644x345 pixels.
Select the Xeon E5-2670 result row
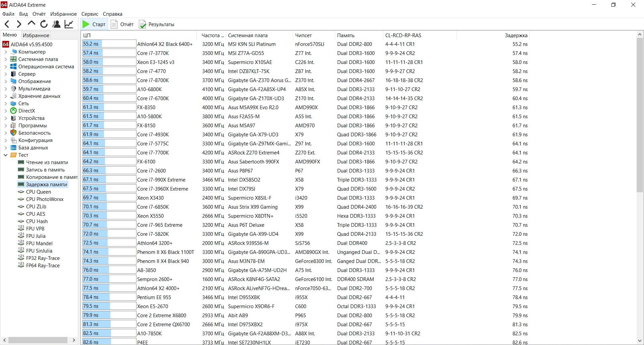(x=305, y=306)
